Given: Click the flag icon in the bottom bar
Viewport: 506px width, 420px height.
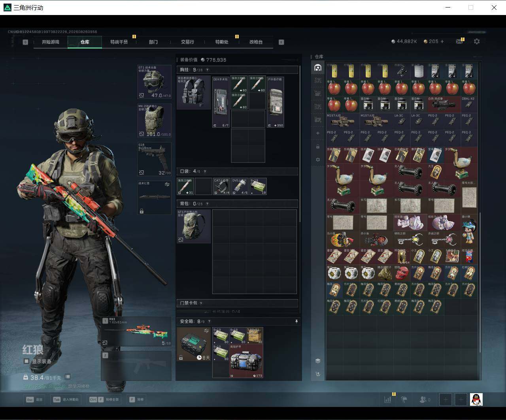Looking at the screenshot, I should tap(404, 399).
